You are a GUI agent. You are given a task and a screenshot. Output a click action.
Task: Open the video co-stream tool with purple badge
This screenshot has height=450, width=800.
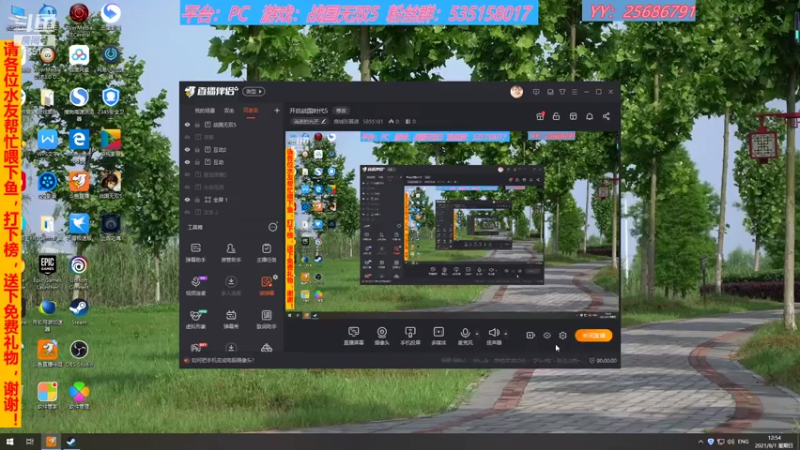click(x=195, y=286)
